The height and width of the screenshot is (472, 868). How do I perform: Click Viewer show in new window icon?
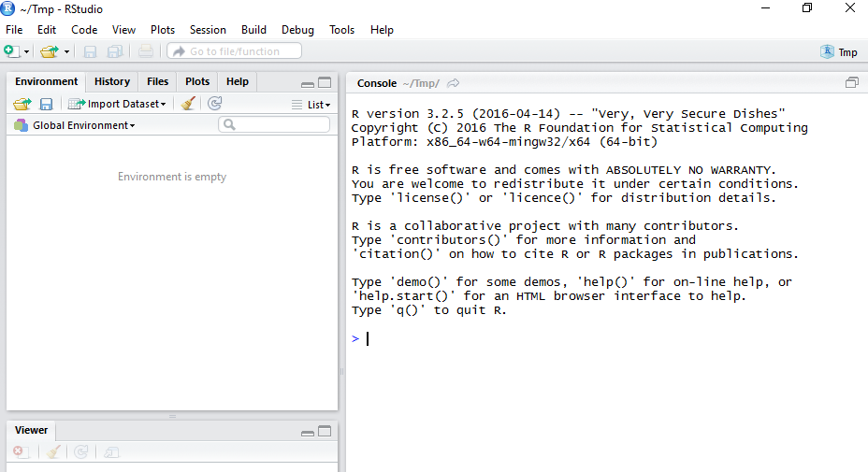click(x=111, y=452)
